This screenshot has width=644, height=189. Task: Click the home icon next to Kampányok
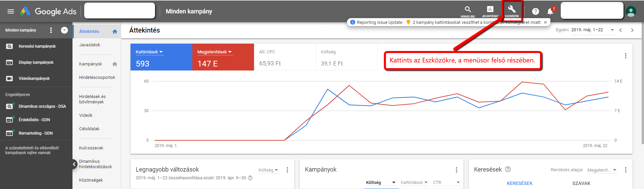[115, 64]
